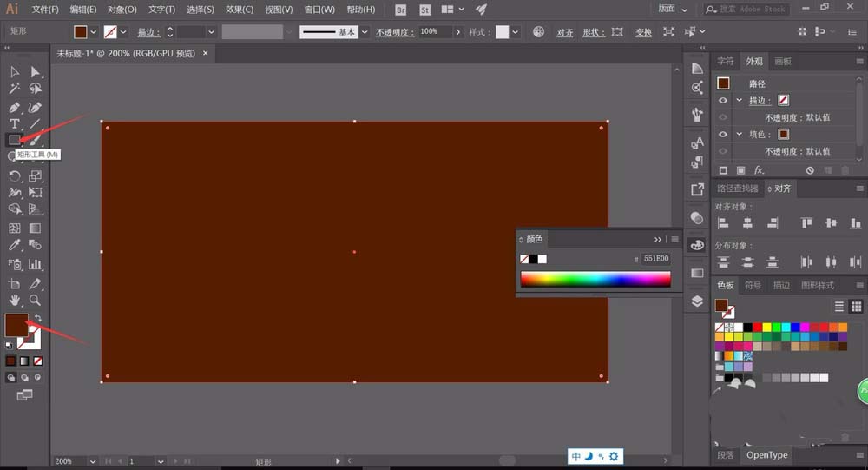Expand the Color panel double-arrow
The image size is (868, 470).
point(658,240)
